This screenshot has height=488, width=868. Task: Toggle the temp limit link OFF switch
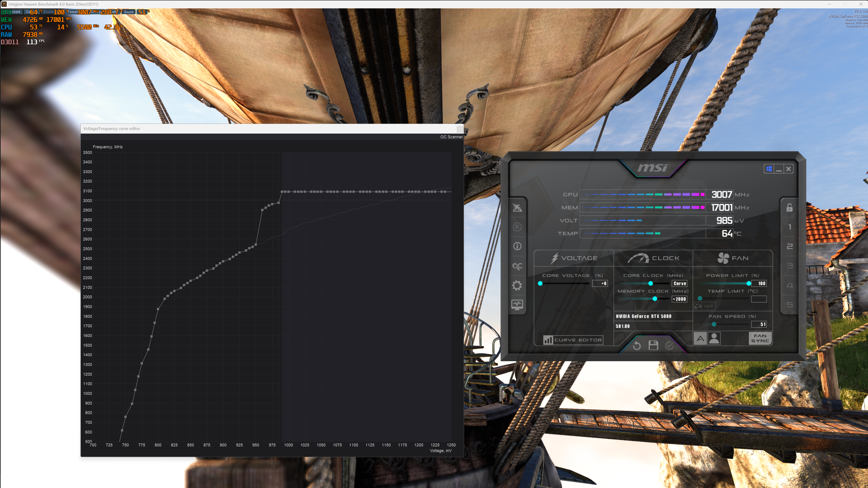coord(705,306)
